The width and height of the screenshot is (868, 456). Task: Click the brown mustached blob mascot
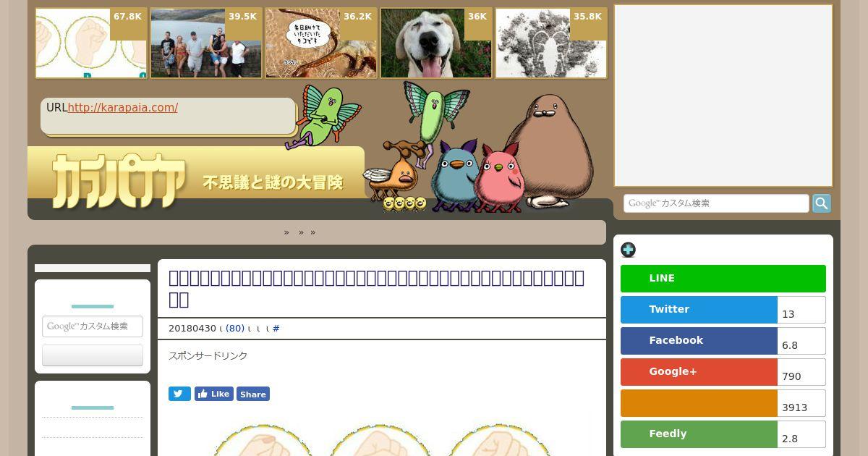coord(548,151)
